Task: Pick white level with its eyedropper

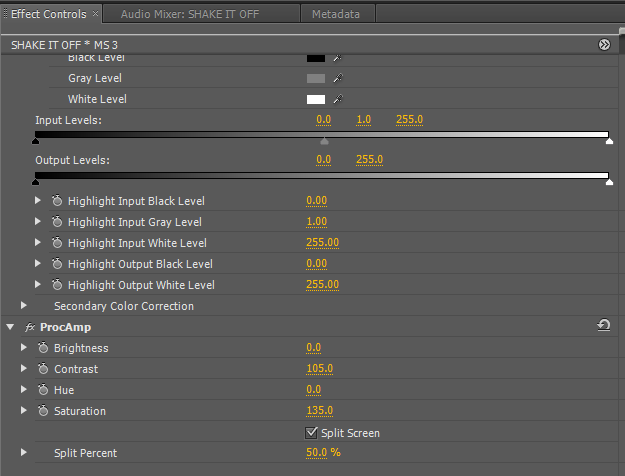Action: 338,99
